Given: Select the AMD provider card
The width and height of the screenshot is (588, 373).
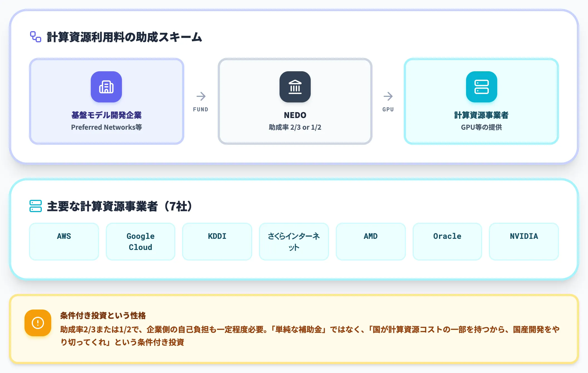Looking at the screenshot, I should [x=371, y=242].
